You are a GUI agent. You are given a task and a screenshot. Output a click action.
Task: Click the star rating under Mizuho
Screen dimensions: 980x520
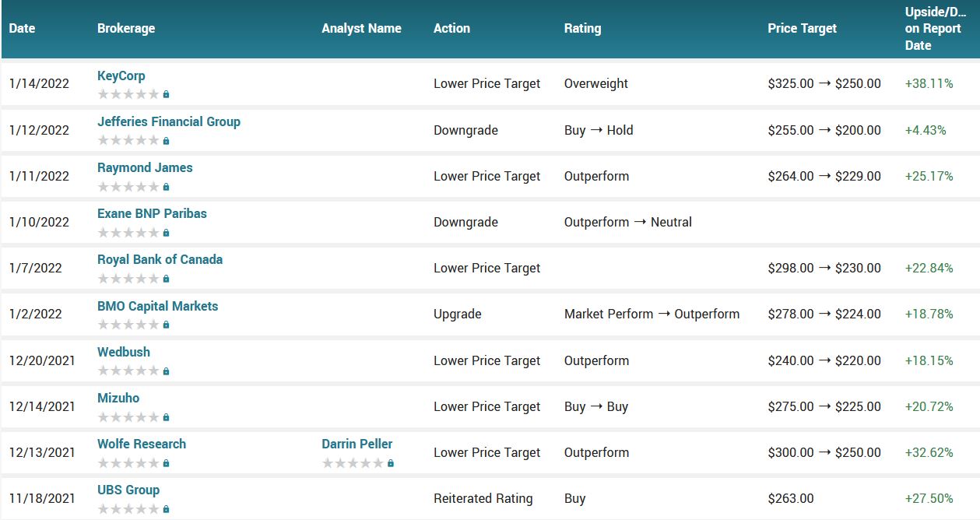(x=128, y=417)
